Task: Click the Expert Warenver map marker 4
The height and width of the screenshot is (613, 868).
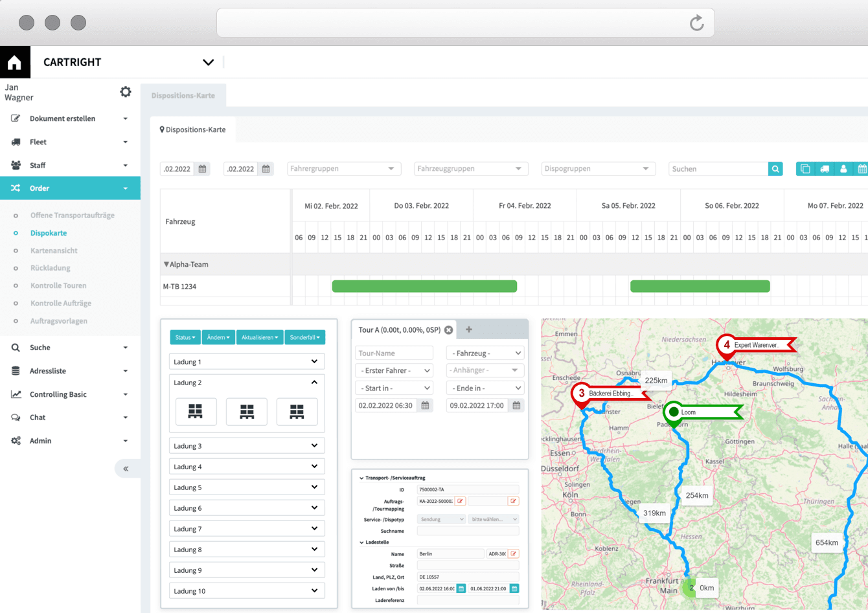Action: [x=727, y=346]
